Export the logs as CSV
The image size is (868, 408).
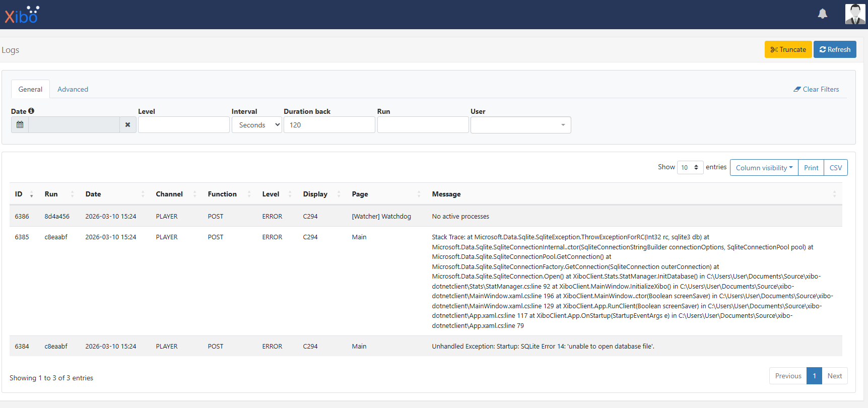(835, 168)
